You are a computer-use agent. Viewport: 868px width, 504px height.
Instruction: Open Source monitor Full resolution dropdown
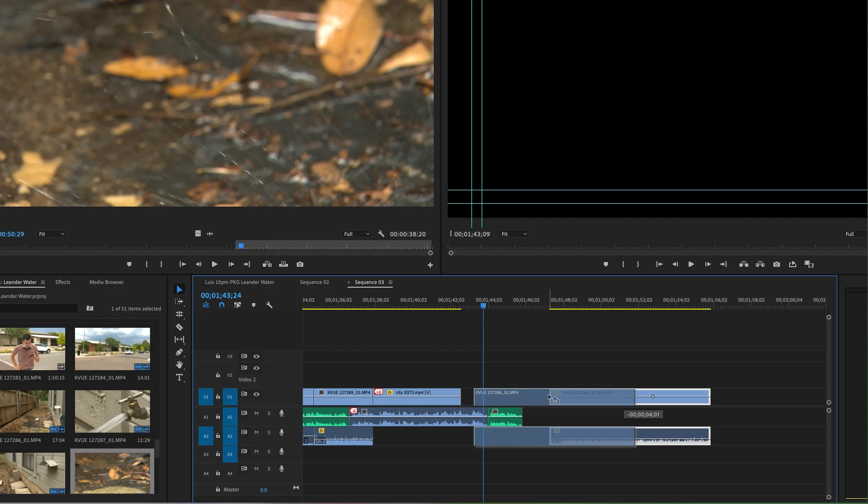[356, 234]
